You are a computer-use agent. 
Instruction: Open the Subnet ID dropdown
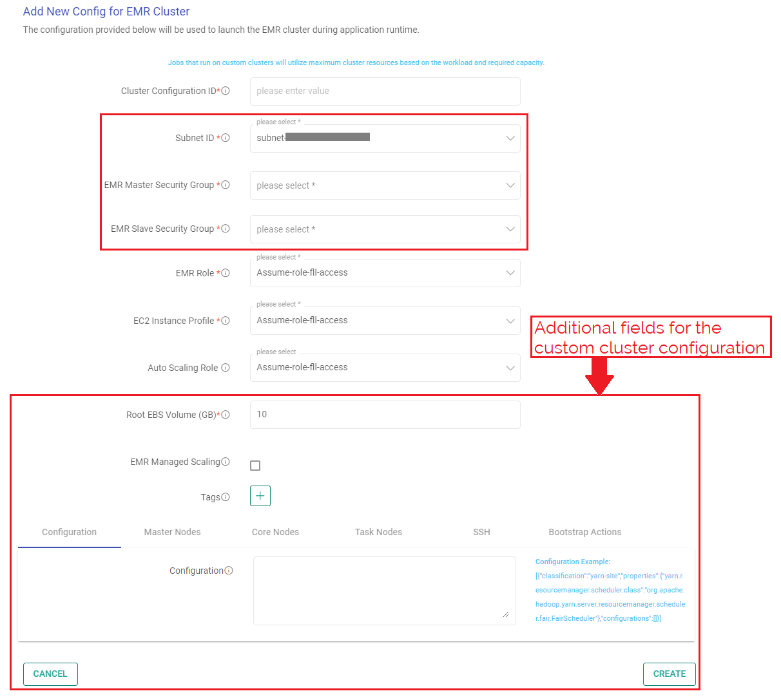pos(510,138)
